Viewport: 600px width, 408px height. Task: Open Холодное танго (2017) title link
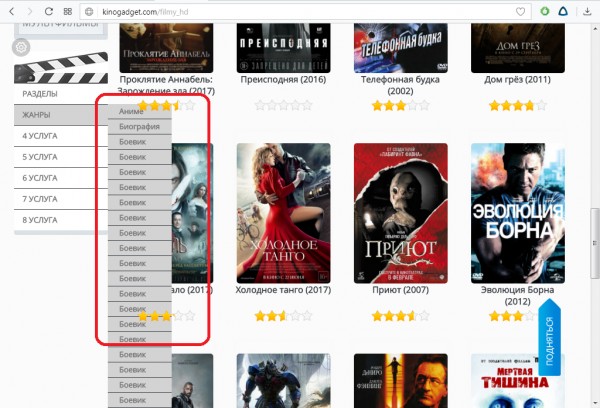tap(283, 290)
